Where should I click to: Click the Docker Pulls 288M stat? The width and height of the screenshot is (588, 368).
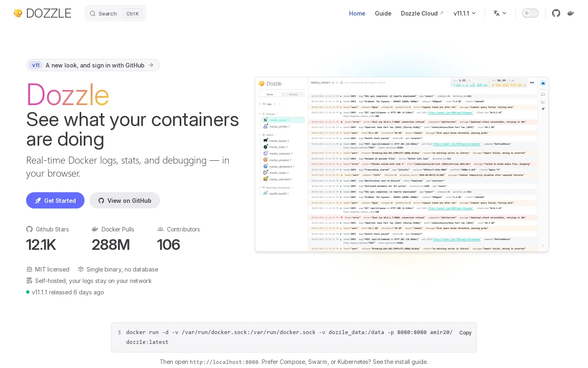point(113,240)
